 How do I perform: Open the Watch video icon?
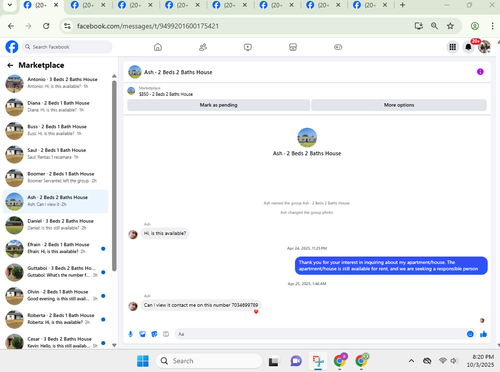tap(248, 47)
